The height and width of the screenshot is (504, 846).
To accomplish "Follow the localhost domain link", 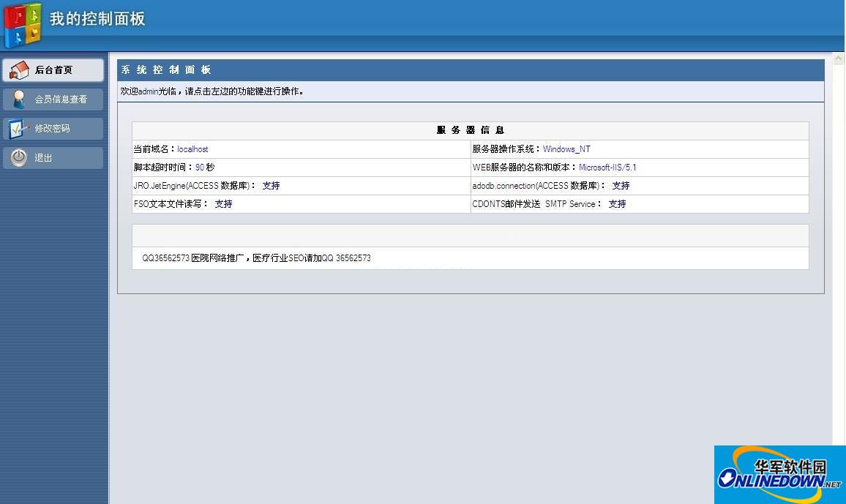I will 192,148.
